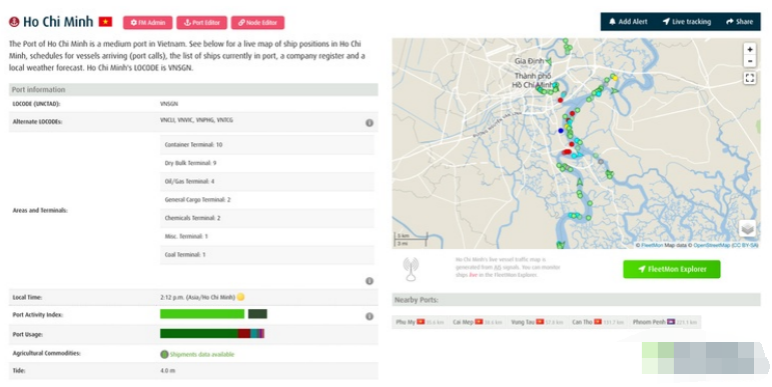772x387 pixels.
Task: Share this port page
Action: (x=740, y=22)
